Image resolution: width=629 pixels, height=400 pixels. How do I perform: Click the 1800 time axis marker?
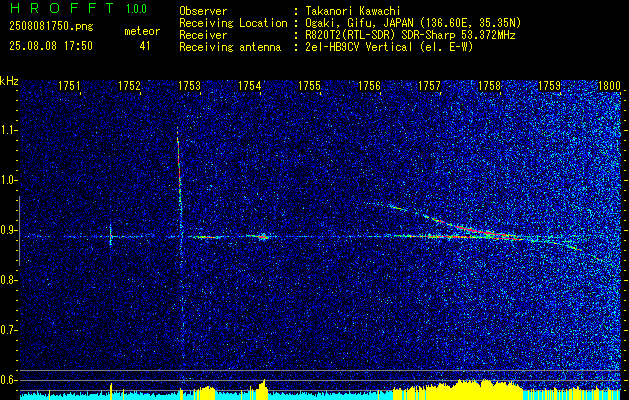610,86
